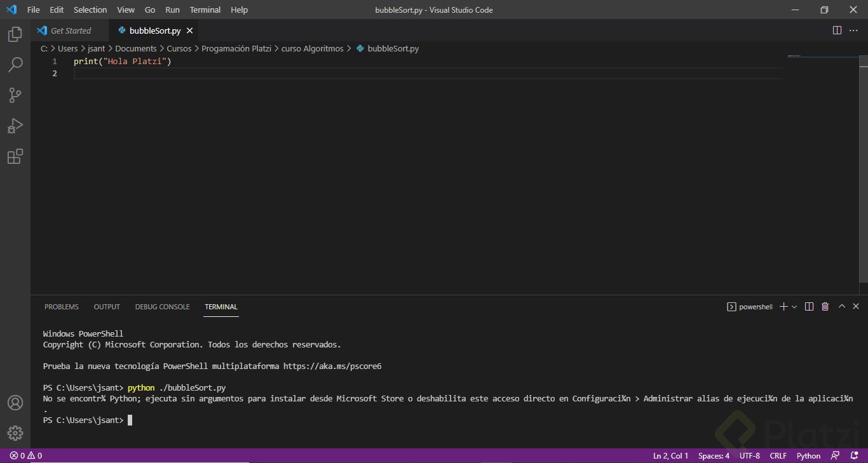Place cursor on empty line 2
The height and width of the screenshot is (463, 868).
pyautogui.click(x=428, y=74)
